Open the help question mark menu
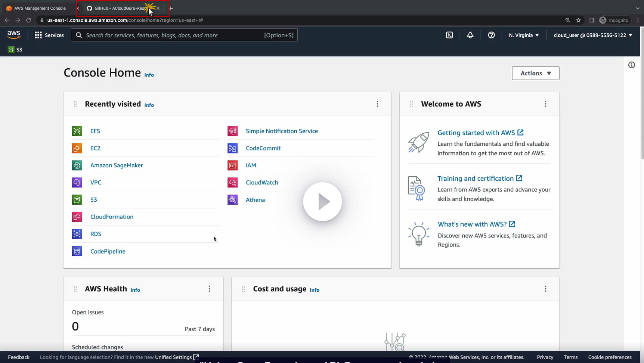This screenshot has height=363, width=644. click(x=492, y=35)
